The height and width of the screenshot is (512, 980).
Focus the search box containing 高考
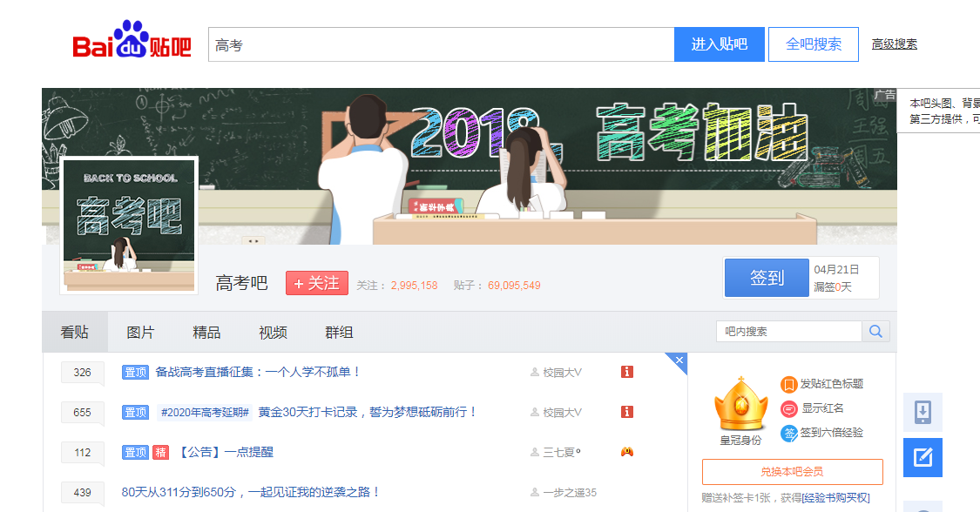pyautogui.click(x=442, y=44)
